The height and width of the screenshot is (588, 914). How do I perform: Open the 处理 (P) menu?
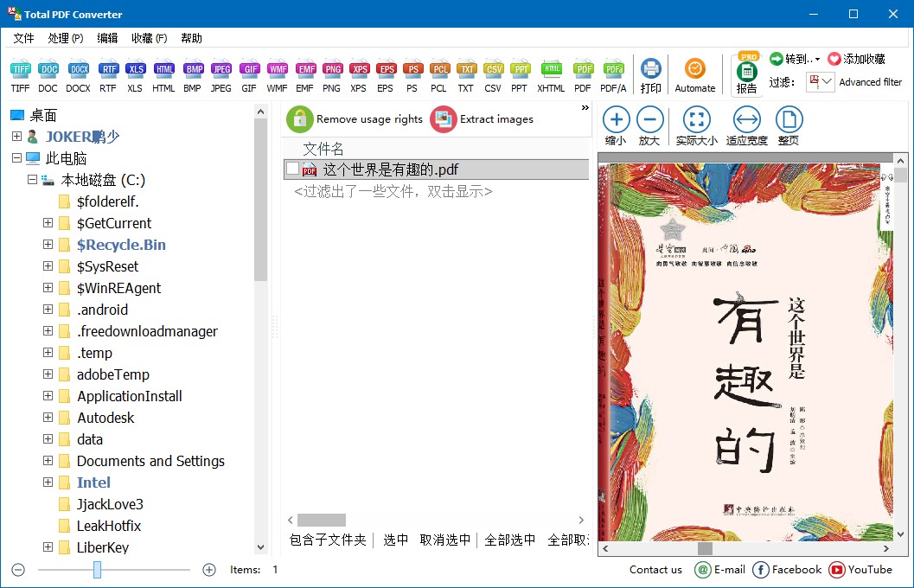tap(66, 38)
